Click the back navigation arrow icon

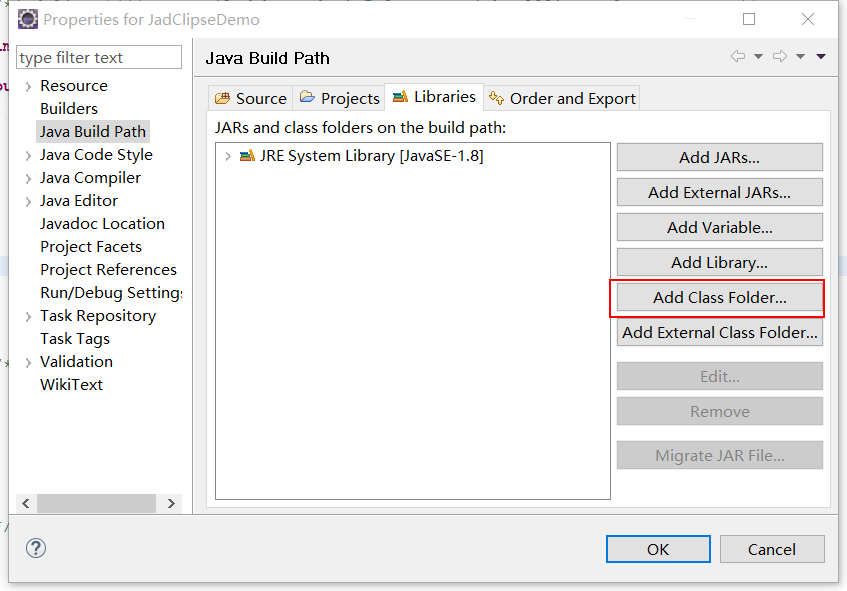tap(738, 56)
